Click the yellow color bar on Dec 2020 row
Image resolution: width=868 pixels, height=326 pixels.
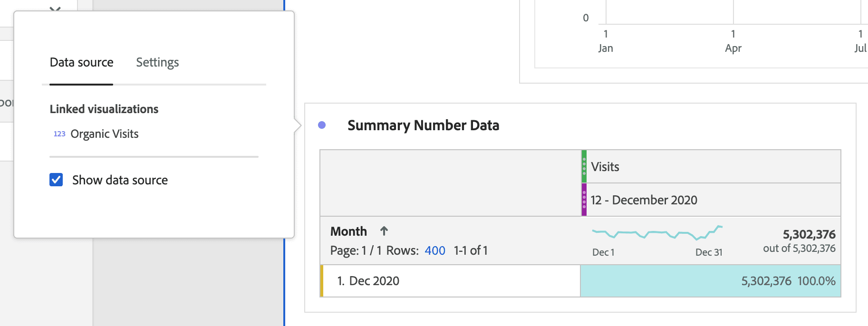coord(322,281)
